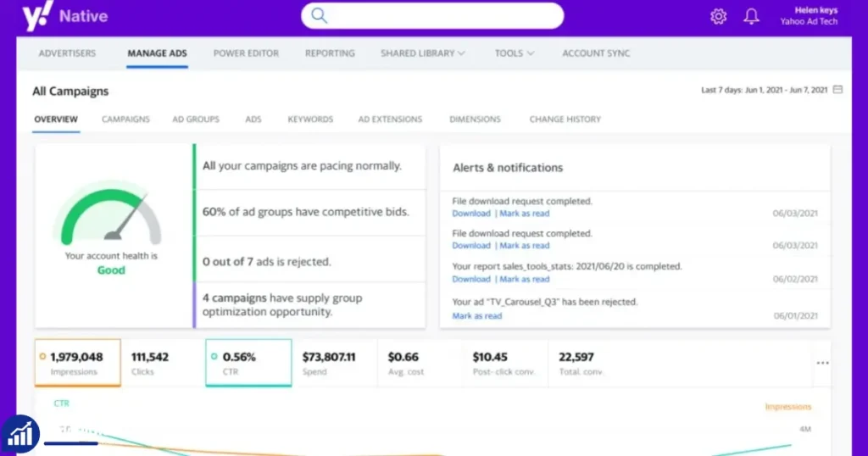Switch to the Dimensions sub-tab
868x456 pixels.
[475, 119]
